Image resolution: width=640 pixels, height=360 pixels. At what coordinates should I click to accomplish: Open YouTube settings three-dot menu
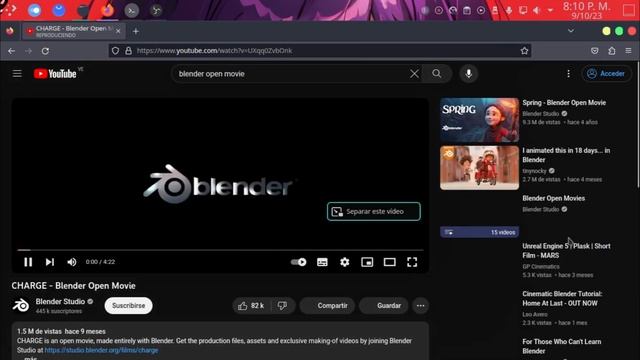tap(568, 74)
